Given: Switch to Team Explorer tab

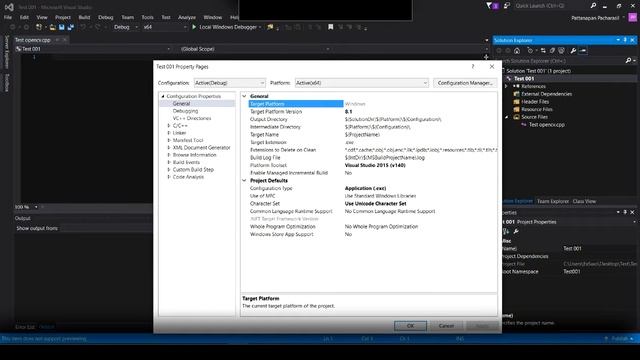Looking at the screenshot, I should pos(553,201).
